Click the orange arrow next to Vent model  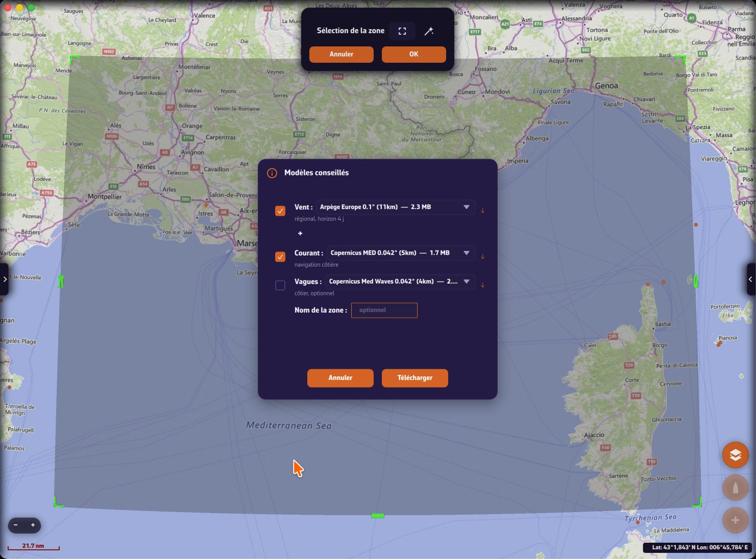pyautogui.click(x=482, y=210)
